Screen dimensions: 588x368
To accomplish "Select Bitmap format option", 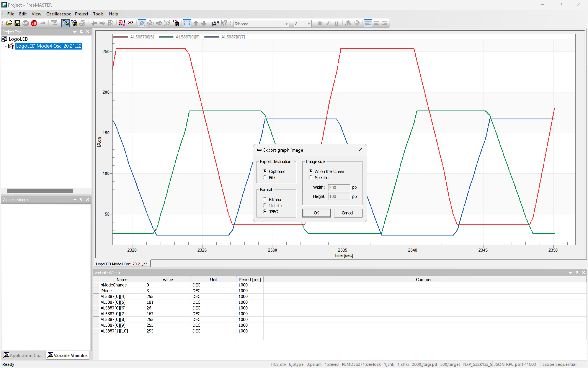I will point(272,199).
